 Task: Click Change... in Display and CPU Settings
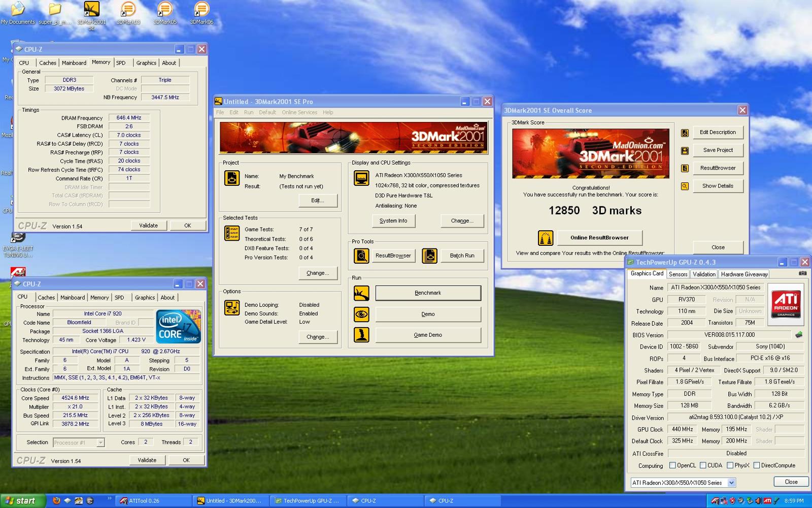462,221
